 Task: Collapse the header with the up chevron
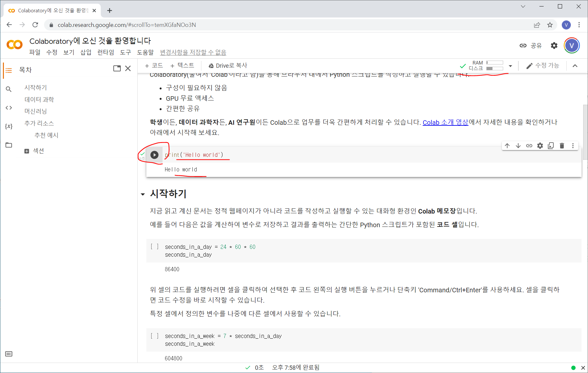[575, 66]
